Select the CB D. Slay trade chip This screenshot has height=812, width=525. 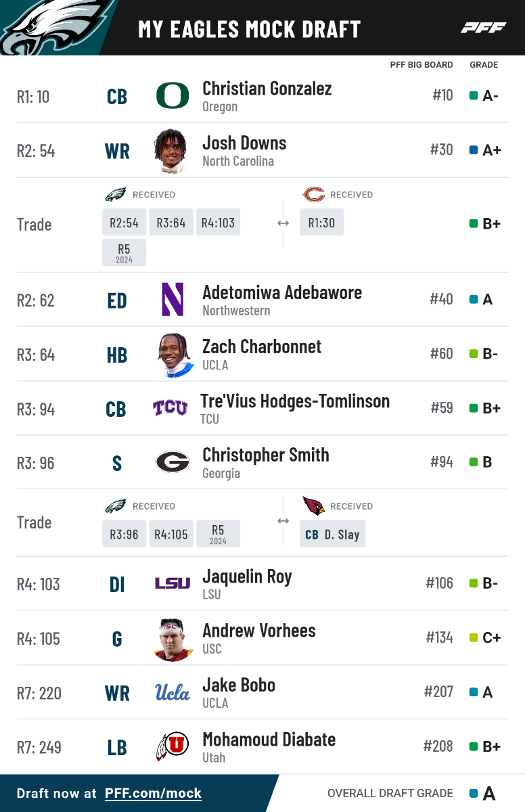(x=333, y=534)
